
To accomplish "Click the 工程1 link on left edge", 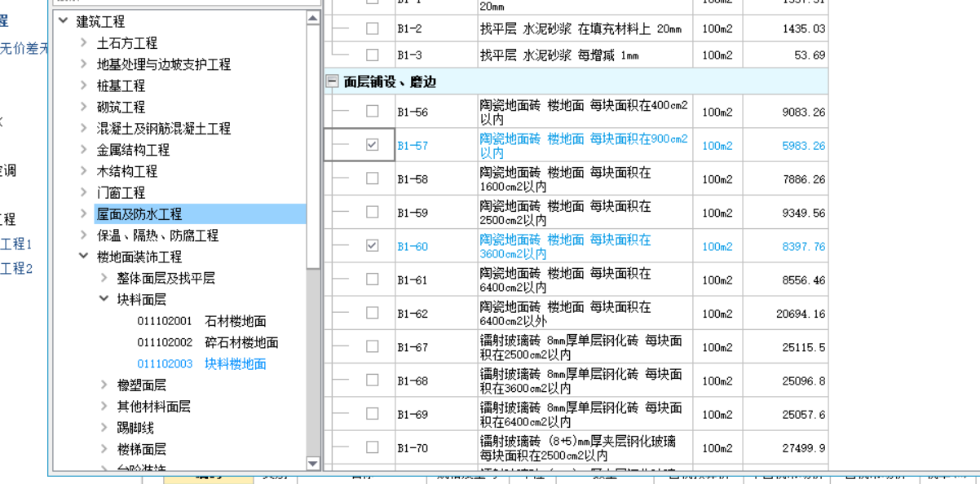I will (15, 244).
